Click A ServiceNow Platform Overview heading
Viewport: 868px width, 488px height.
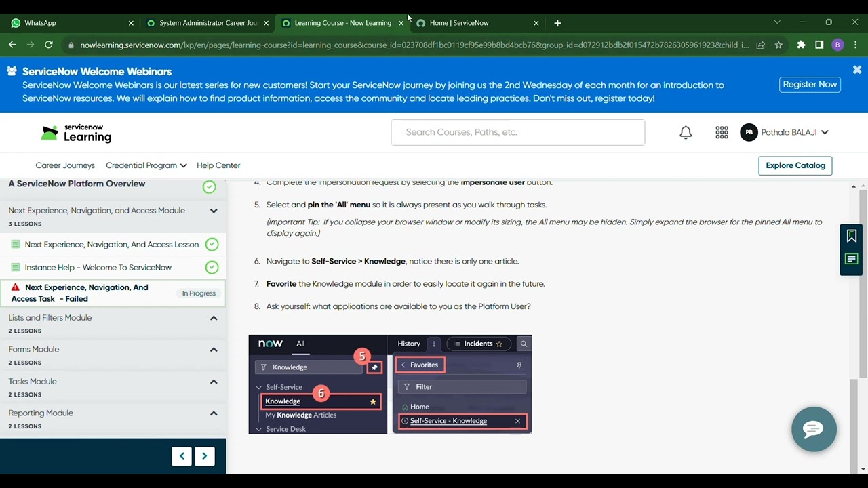click(x=77, y=184)
